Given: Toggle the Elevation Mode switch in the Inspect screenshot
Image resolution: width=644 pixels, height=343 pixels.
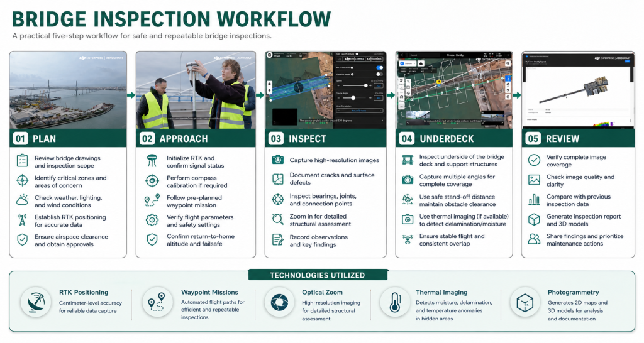Looking at the screenshot, I should pyautogui.click(x=379, y=74).
